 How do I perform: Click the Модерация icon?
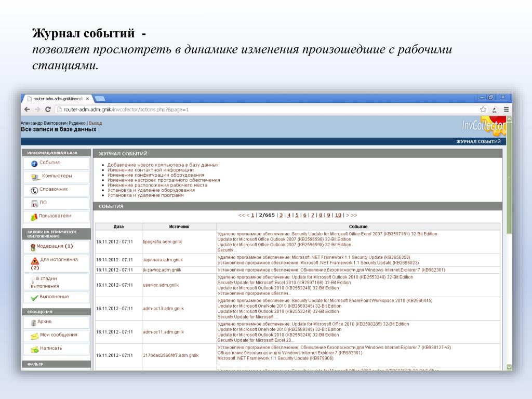click(x=33, y=247)
